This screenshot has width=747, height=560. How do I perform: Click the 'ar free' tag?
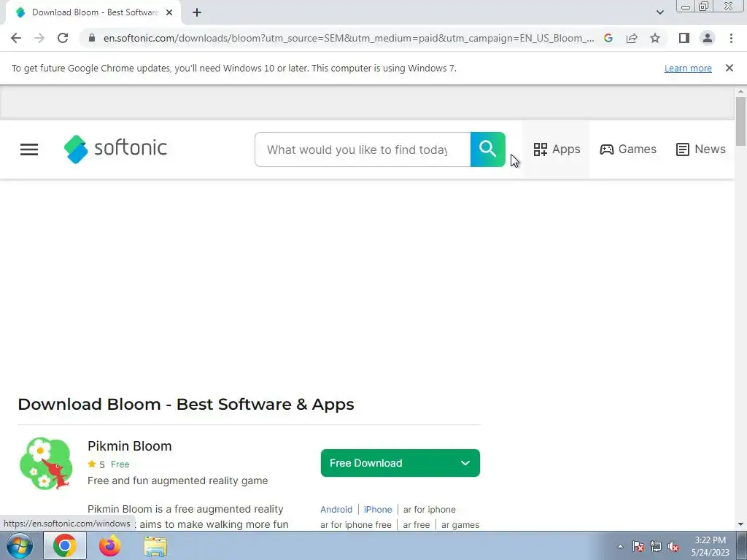pyautogui.click(x=417, y=525)
